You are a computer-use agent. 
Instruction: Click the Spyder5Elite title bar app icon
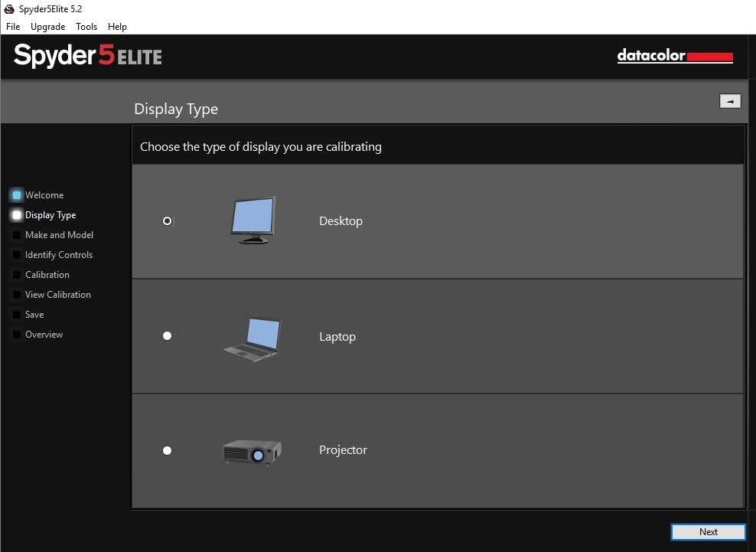[x=8, y=8]
